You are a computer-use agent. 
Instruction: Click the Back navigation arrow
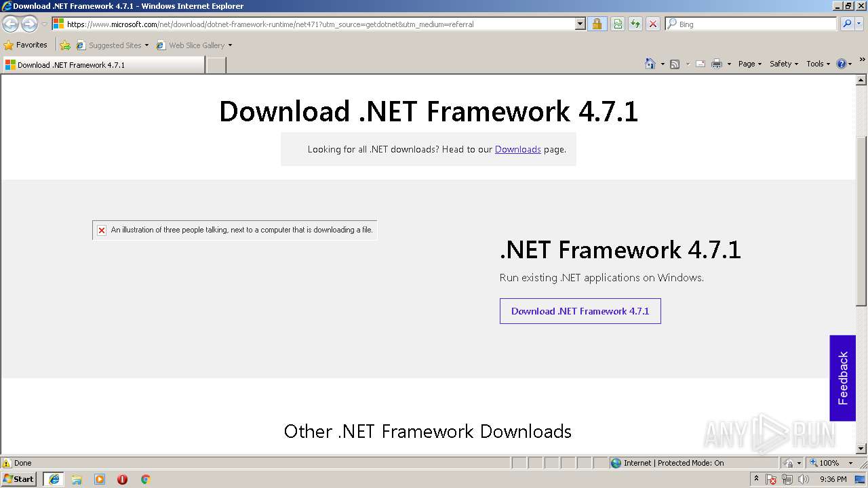(10, 24)
